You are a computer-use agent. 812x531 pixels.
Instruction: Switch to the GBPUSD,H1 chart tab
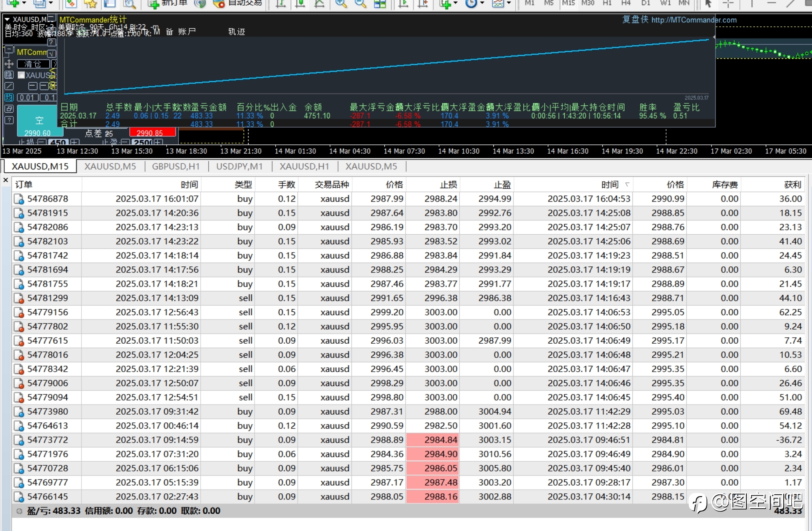[176, 166]
